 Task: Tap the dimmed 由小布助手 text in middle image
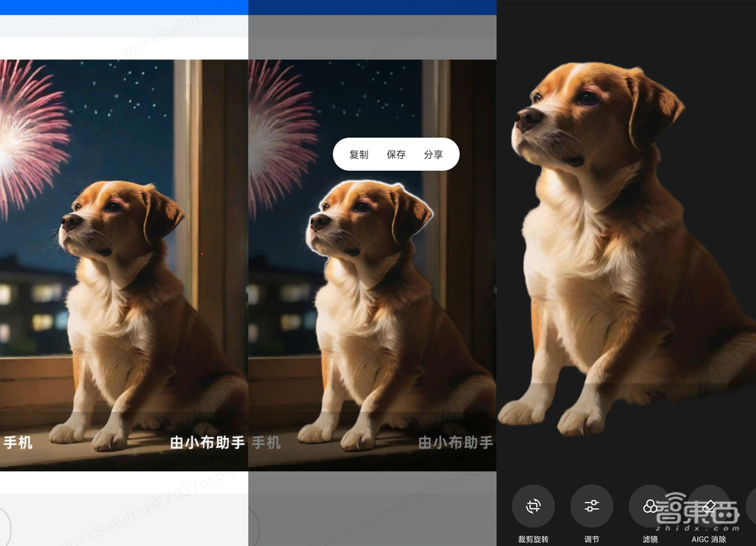tap(455, 442)
